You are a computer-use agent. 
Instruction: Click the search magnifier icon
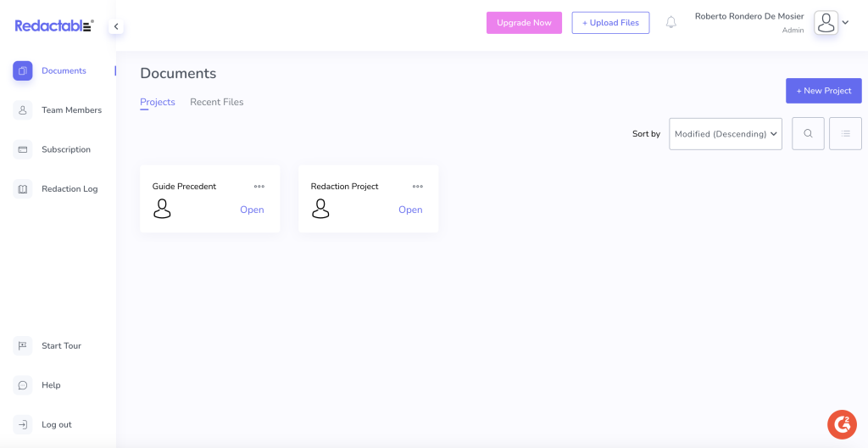[x=808, y=133]
